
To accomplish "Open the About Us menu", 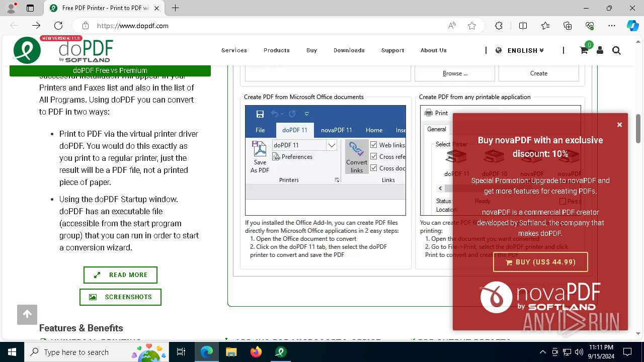I will (434, 50).
